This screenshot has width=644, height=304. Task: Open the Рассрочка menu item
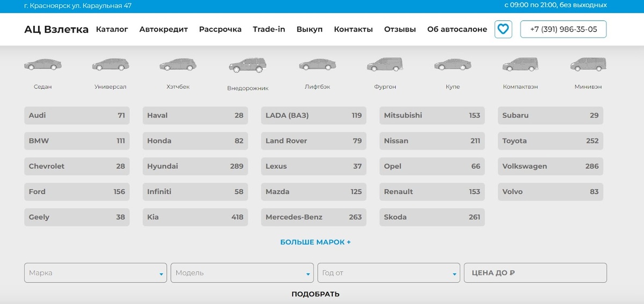point(221,29)
